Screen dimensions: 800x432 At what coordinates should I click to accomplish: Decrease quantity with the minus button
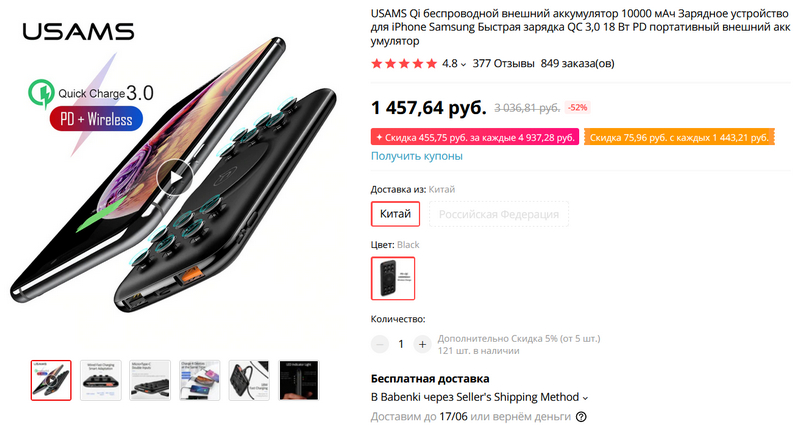(380, 344)
